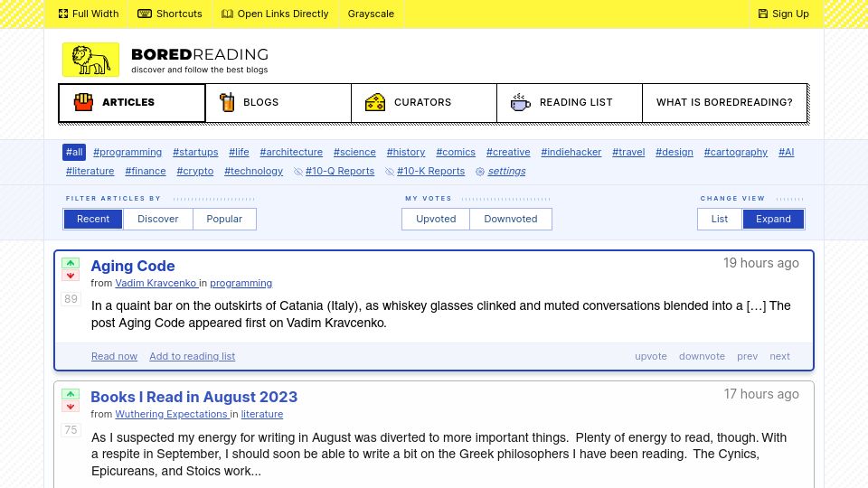Click the 19 hours ago timestamp
Screen dimensions: 868x488
pos(761,263)
